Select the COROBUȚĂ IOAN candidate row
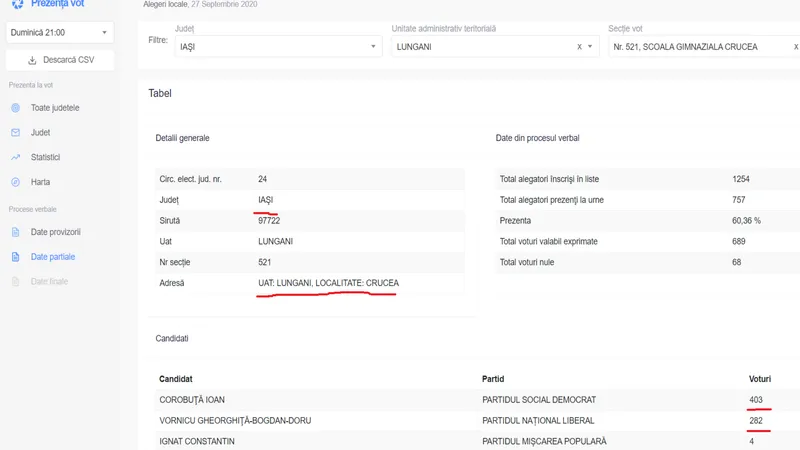This screenshot has width=800, height=450. [194, 400]
